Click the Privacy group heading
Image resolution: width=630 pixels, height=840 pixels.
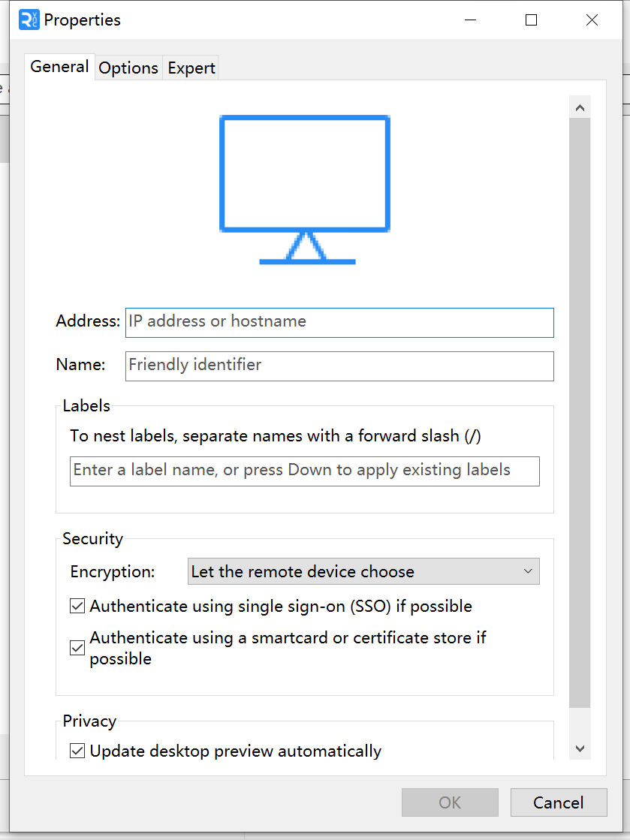89,721
